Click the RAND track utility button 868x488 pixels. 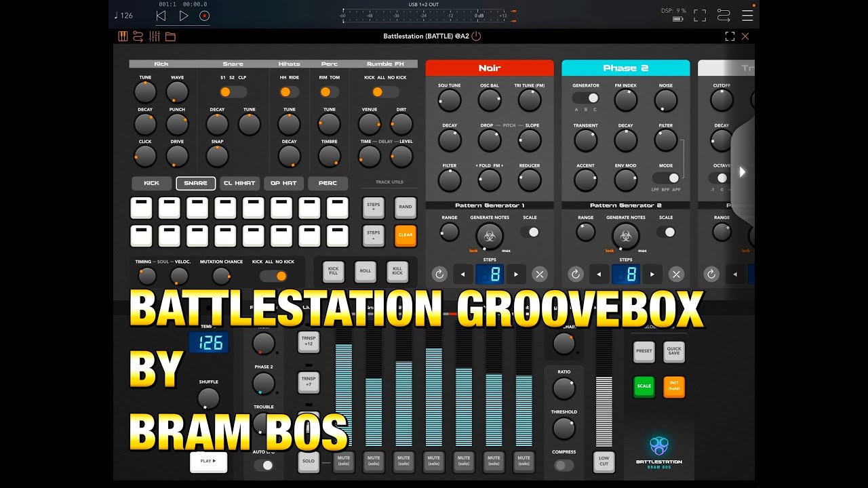(x=406, y=207)
